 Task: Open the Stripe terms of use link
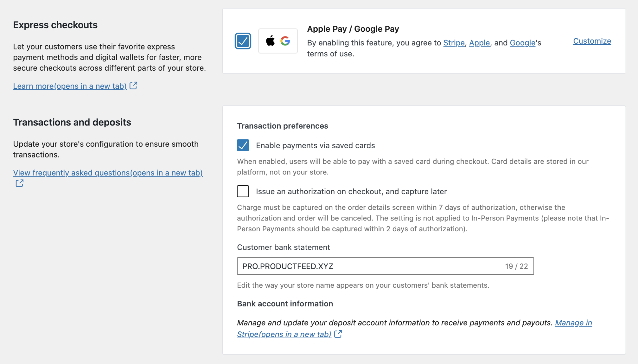tap(453, 43)
